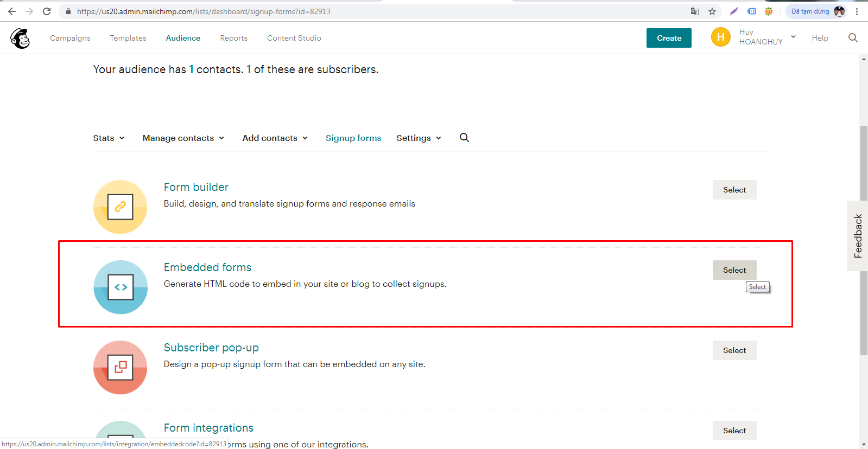Viewport: 868px width, 449px height.
Task: Open the Chrome three-dot menu
Action: (x=857, y=11)
